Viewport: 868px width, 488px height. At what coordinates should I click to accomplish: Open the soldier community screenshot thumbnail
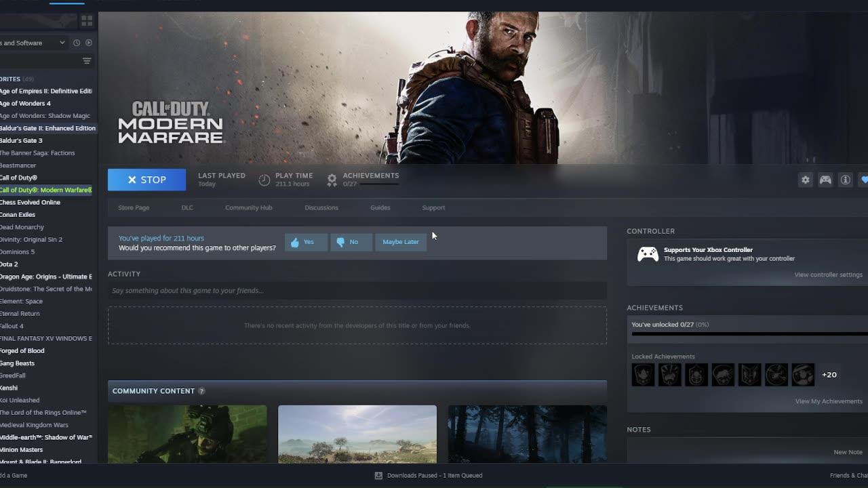187,434
